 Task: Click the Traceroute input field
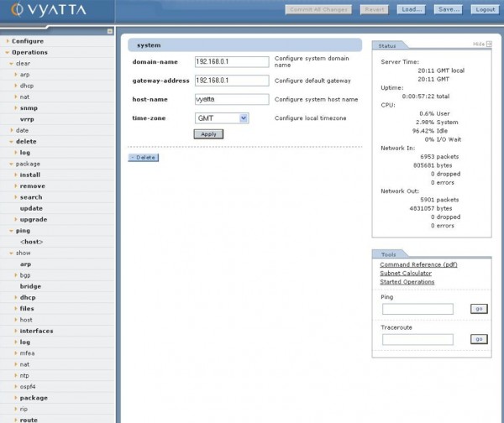pos(417,340)
